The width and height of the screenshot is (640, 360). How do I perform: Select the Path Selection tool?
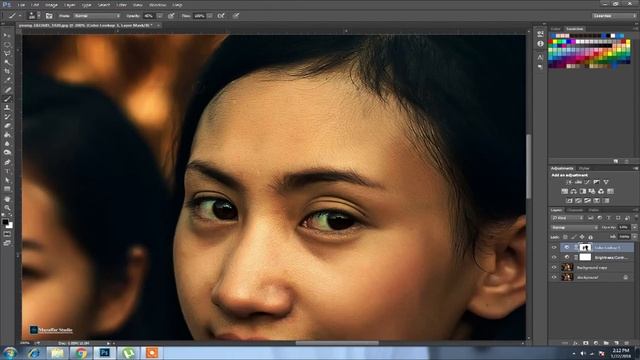[x=7, y=180]
